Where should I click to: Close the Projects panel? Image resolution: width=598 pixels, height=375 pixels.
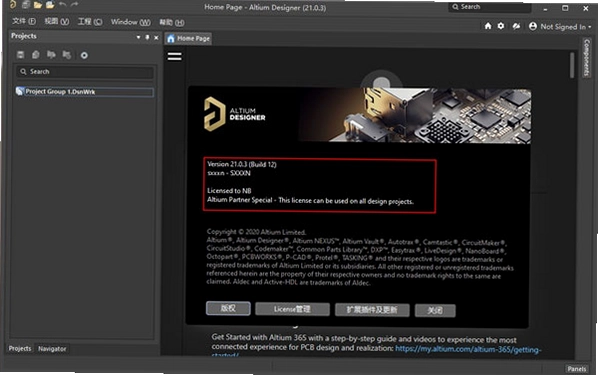coord(156,37)
